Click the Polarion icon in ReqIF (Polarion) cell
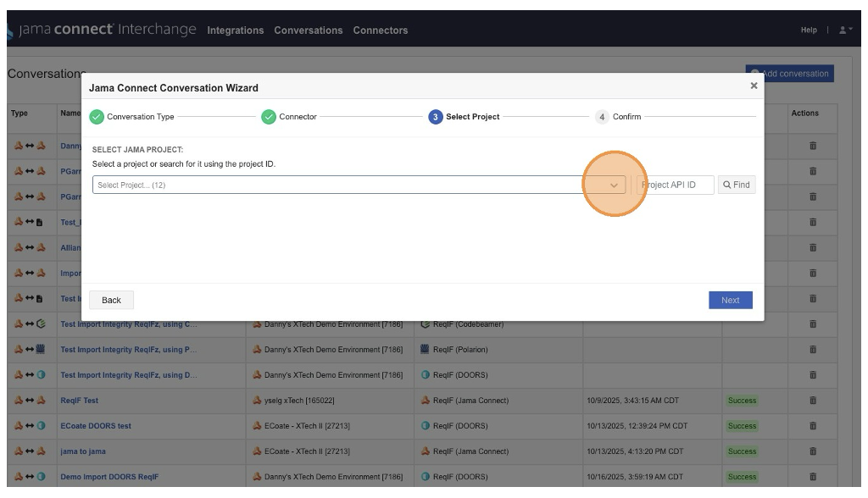The width and height of the screenshot is (868, 498). pyautogui.click(x=425, y=349)
